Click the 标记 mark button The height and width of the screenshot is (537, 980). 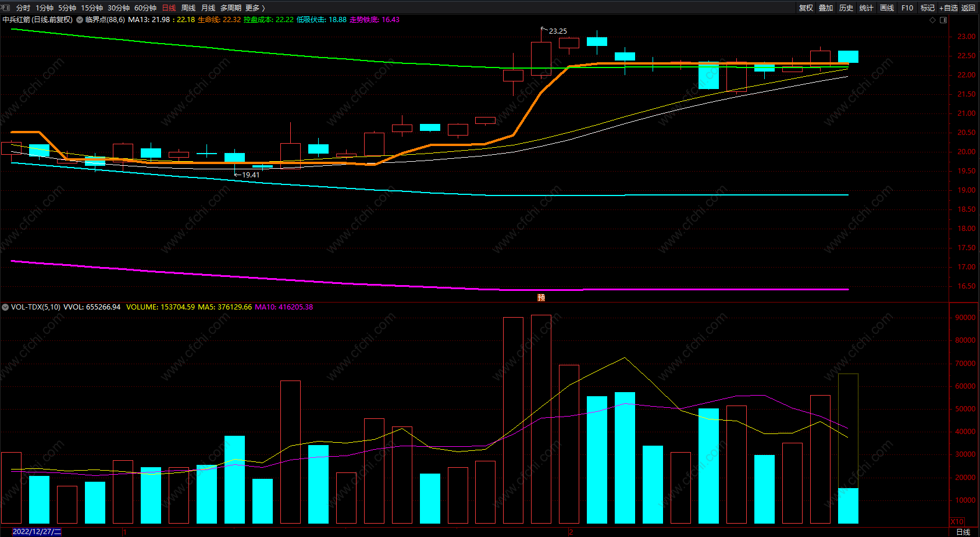pyautogui.click(x=928, y=8)
